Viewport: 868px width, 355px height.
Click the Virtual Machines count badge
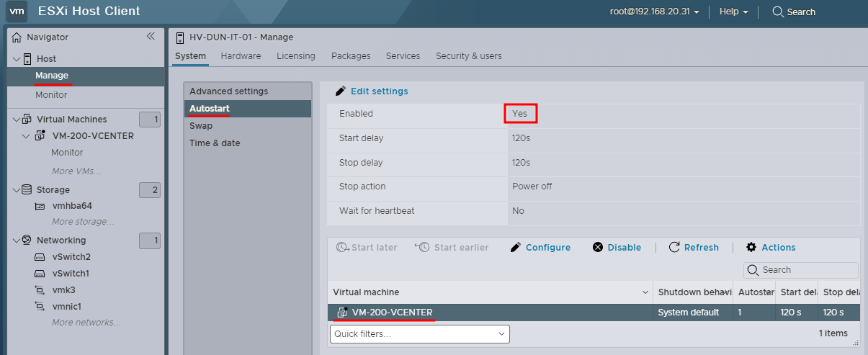[150, 120]
